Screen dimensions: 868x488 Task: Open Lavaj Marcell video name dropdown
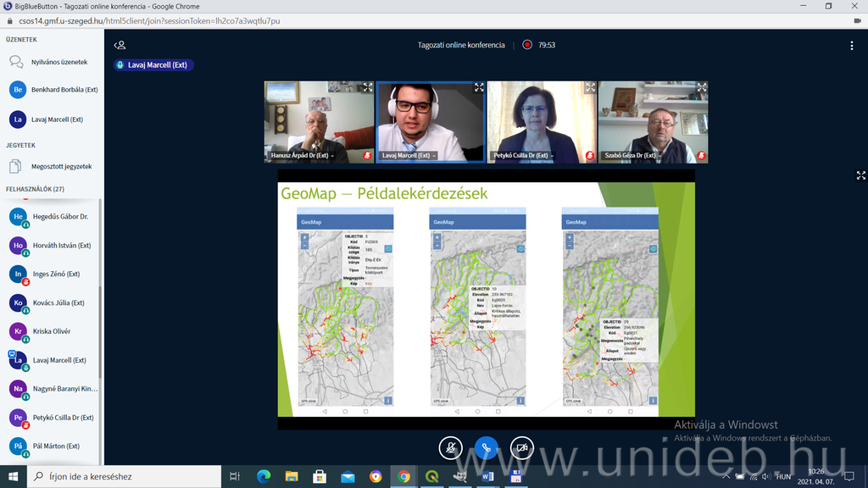coord(410,156)
